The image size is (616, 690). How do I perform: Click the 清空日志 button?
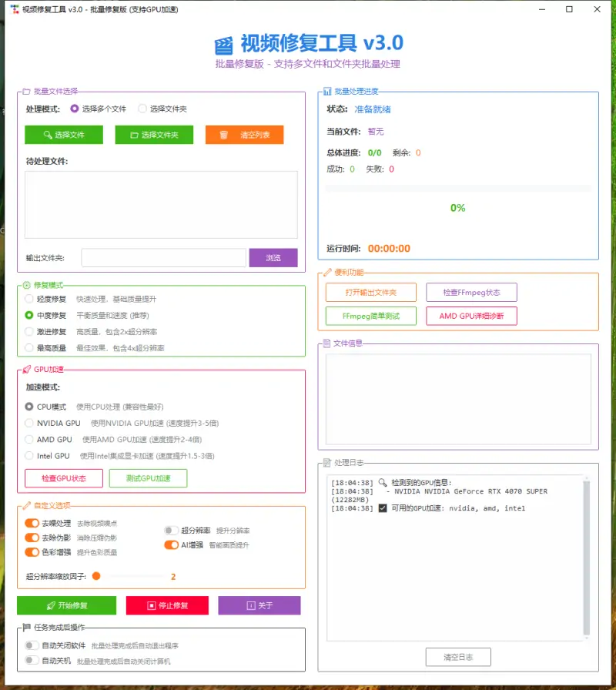[x=457, y=657]
